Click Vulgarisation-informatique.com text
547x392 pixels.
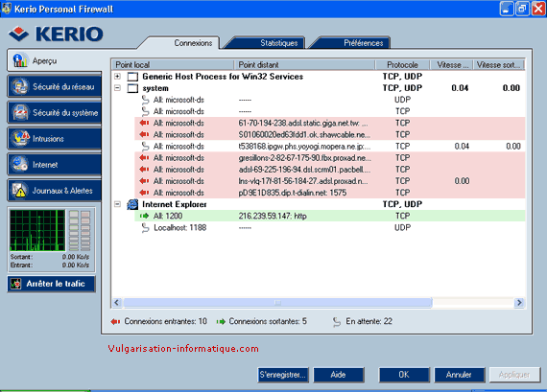183,349
